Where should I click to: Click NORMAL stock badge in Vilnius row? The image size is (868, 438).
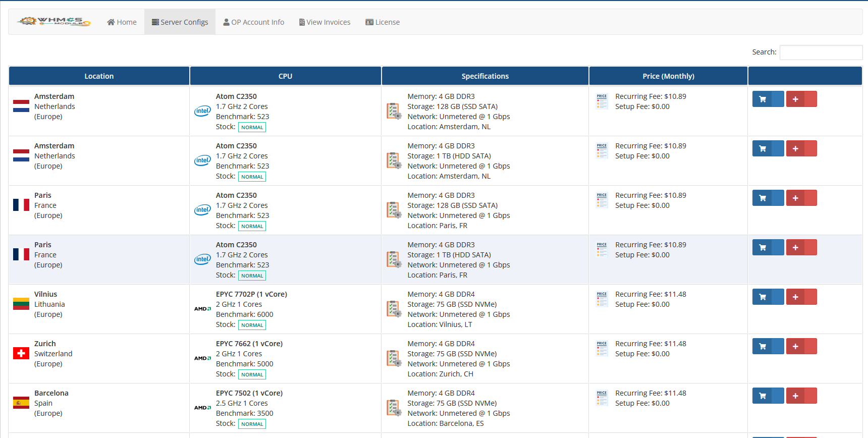pos(252,325)
